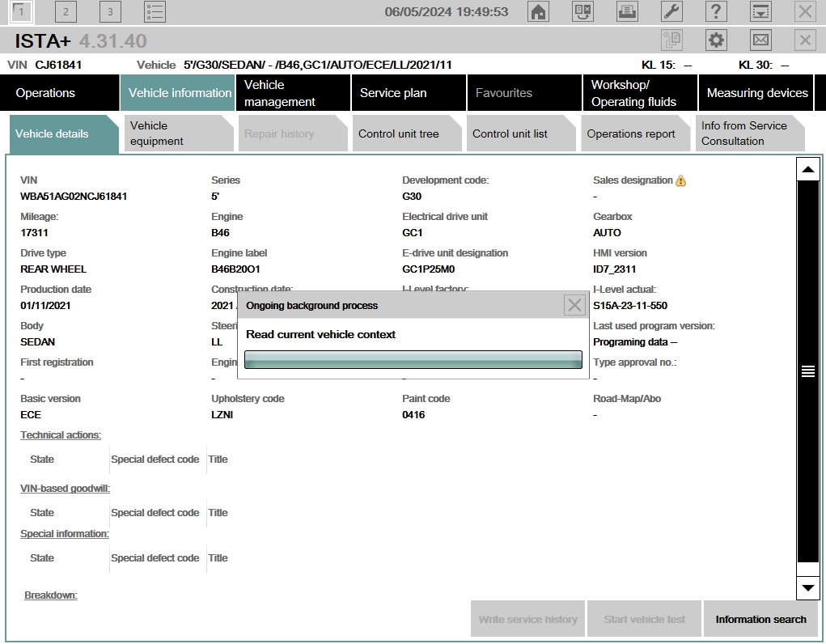This screenshot has width=826, height=644.
Task: Open the VIN-based goodwill link
Action: coord(65,488)
